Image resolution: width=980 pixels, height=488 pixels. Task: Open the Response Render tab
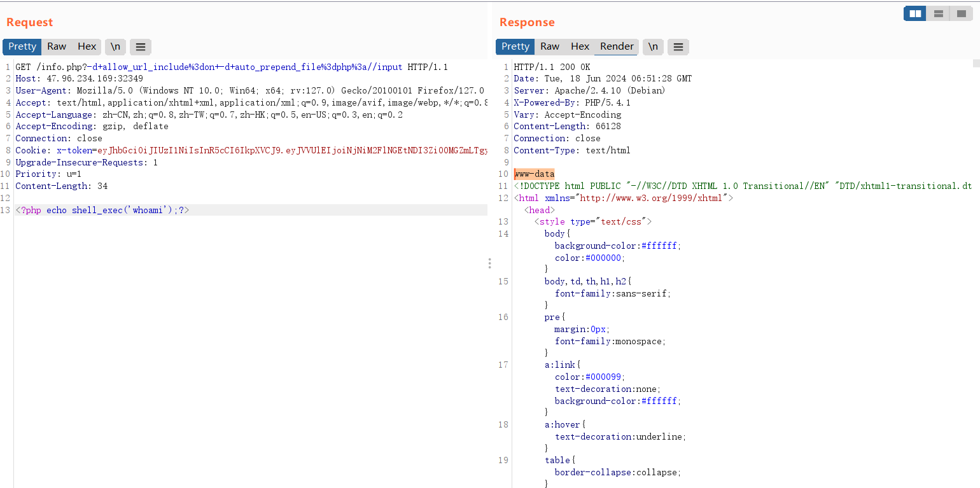click(617, 46)
